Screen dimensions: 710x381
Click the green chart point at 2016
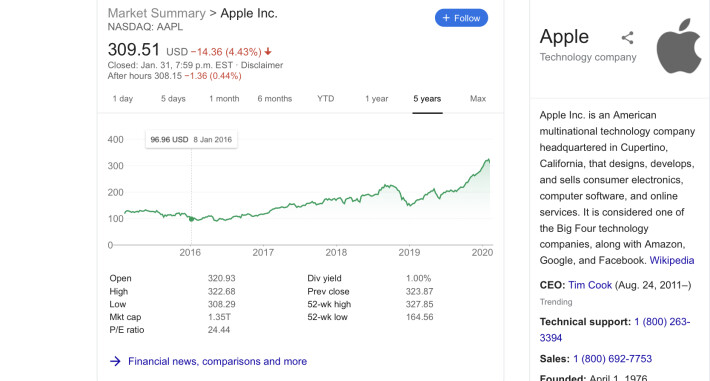pos(191,219)
